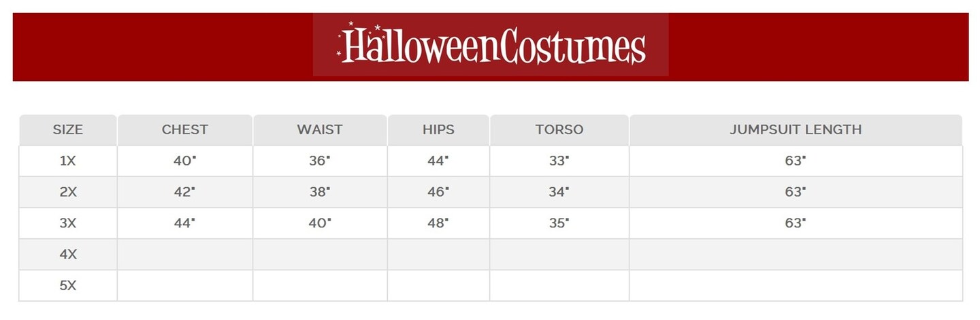Click the HalloweenCostumes logo
Viewport: 980px width, 320px height.
pyautogui.click(x=491, y=45)
